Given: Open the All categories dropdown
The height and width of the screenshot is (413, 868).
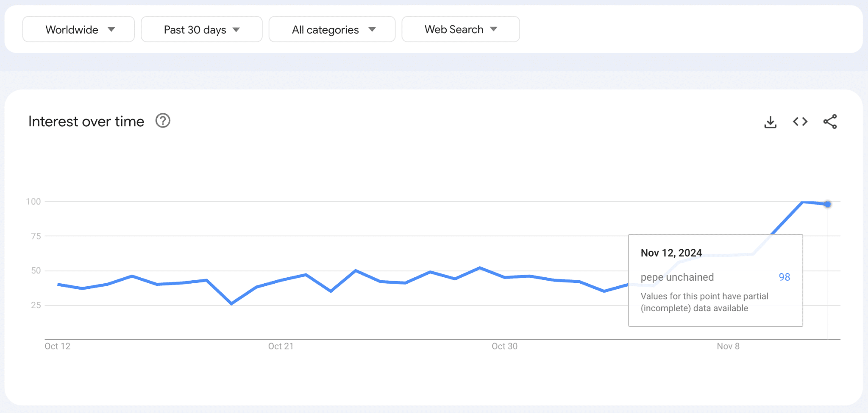Looking at the screenshot, I should pyautogui.click(x=332, y=30).
